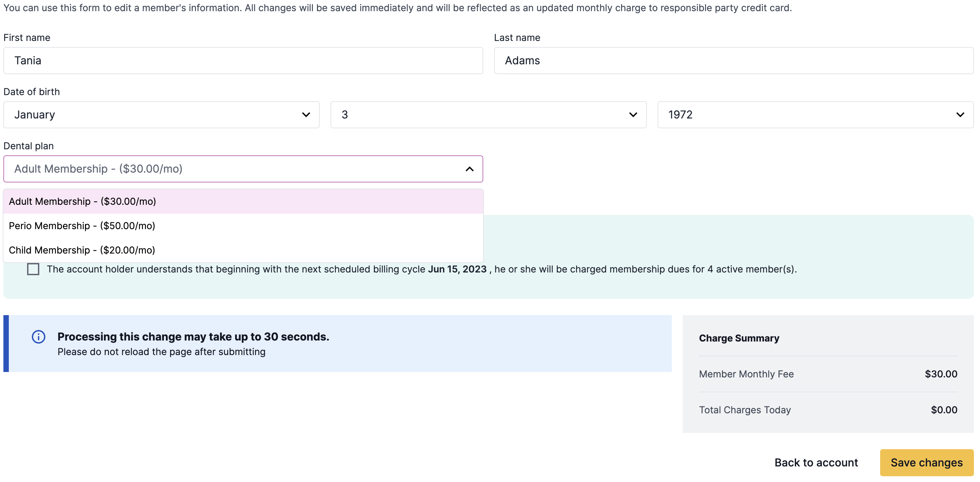This screenshot has height=482, width=980.
Task: Click the Last name field containing Adams
Action: coord(733,61)
